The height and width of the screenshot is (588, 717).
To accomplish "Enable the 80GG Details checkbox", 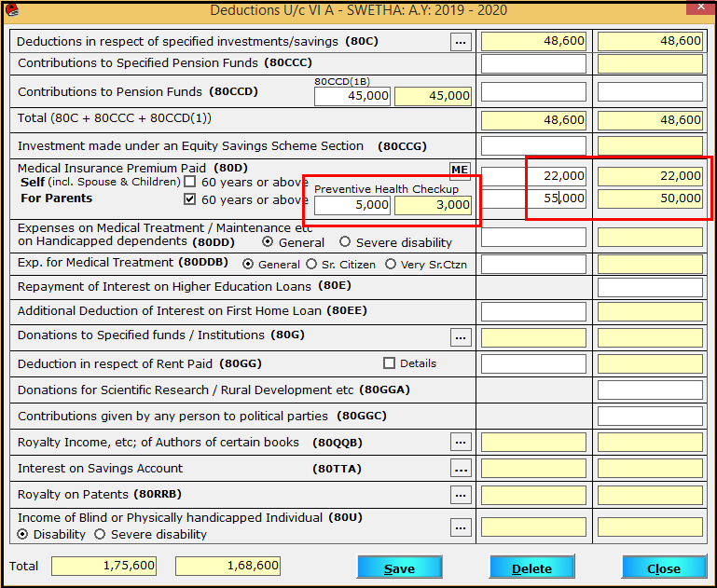I will 389,363.
